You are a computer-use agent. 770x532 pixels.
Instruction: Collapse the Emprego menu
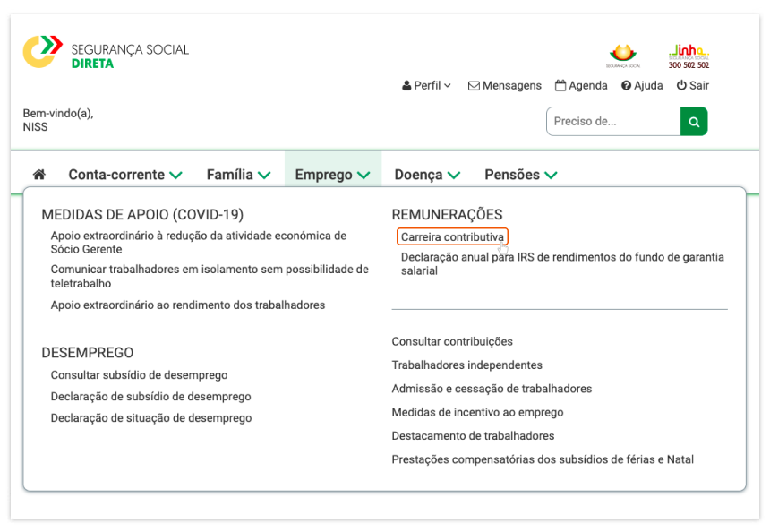[x=332, y=175]
